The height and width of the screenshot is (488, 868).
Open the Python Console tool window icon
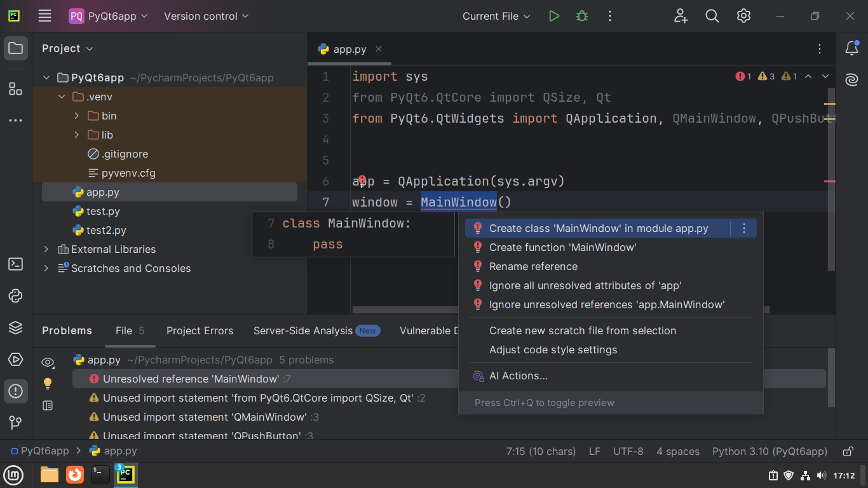[x=16, y=296]
